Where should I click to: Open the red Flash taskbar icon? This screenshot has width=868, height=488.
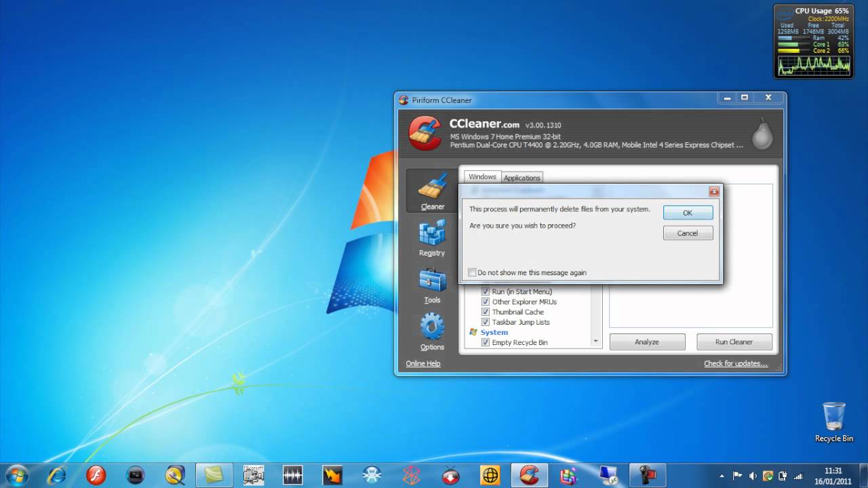pyautogui.click(x=96, y=475)
